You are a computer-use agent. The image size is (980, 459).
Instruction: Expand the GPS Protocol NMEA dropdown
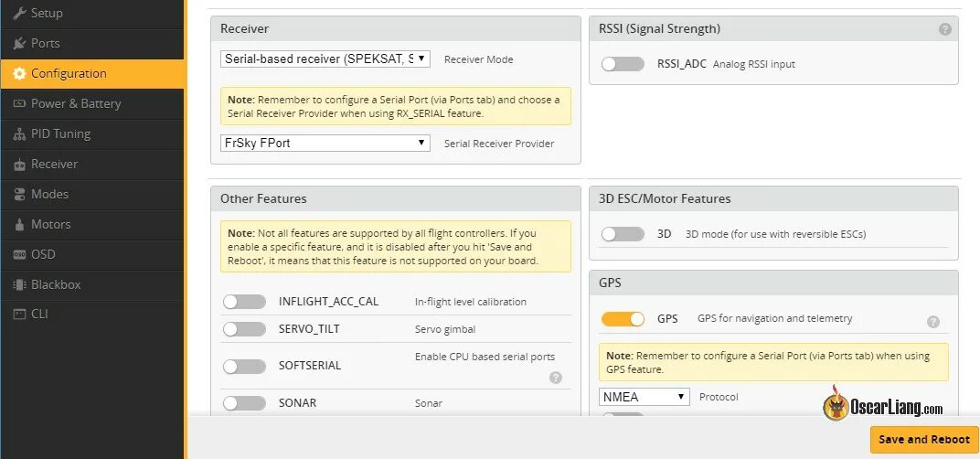coord(644,397)
